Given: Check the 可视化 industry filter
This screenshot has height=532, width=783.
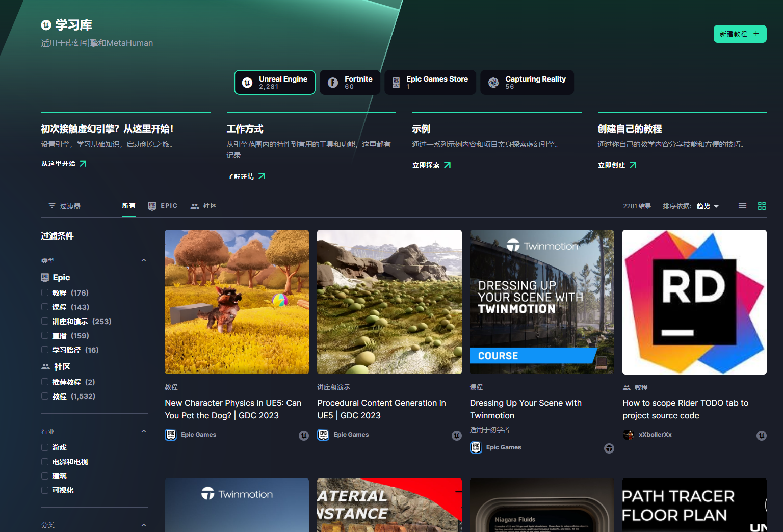Looking at the screenshot, I should coord(45,490).
